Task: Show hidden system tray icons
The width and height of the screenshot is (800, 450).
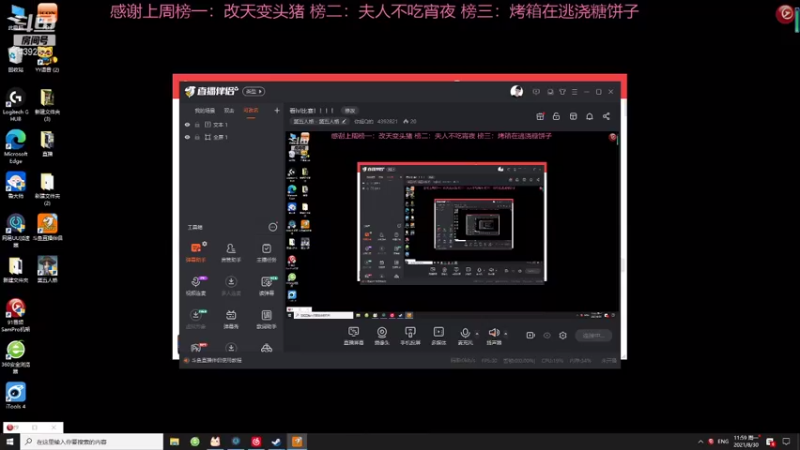Action: point(701,441)
